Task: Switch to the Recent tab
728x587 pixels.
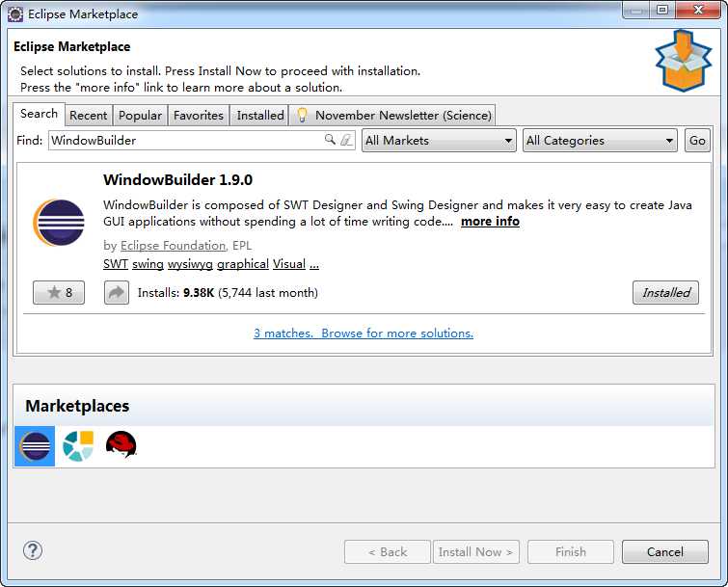Action: [88, 115]
